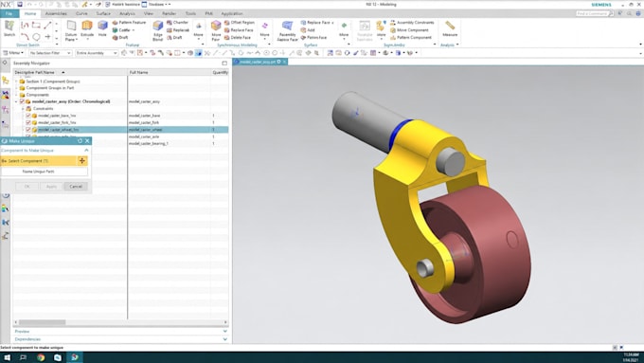The image size is (644, 363).
Task: Collapse Component to Make Unique section
Action: [86, 151]
